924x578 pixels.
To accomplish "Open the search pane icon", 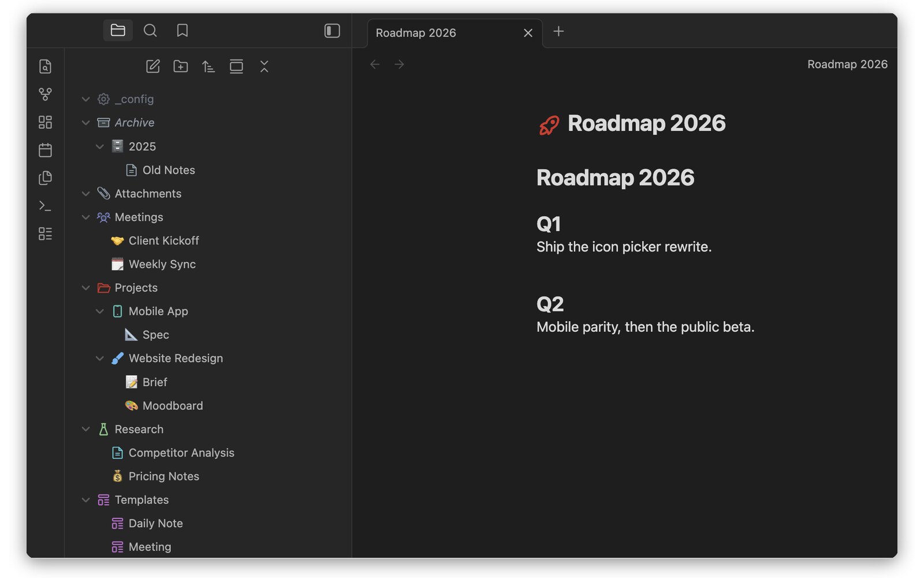I will (x=150, y=31).
